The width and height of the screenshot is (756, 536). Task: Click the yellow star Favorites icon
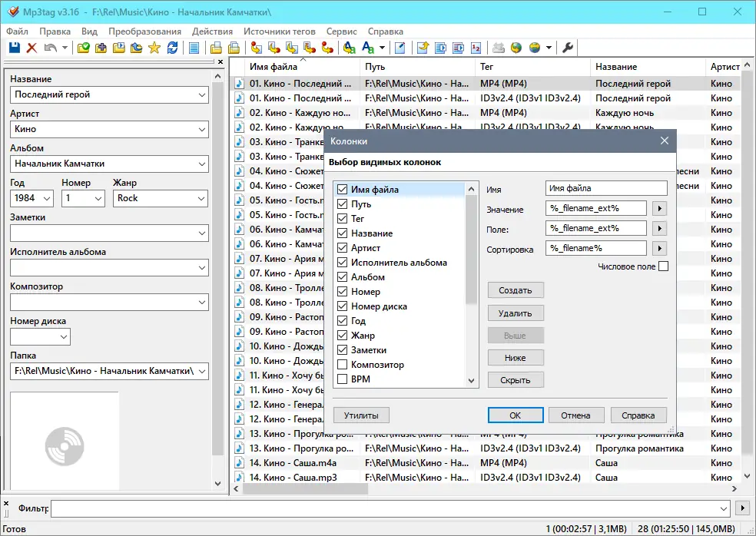pos(154,48)
